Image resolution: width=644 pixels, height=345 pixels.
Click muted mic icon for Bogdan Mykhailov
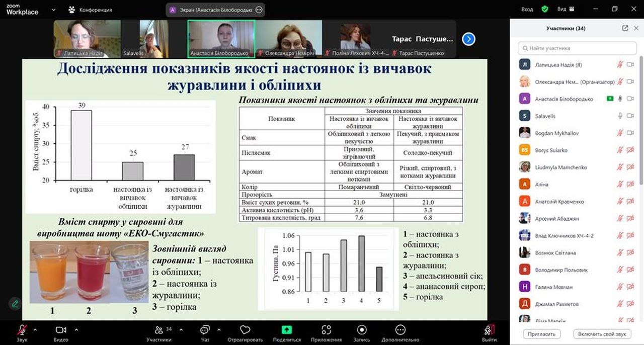point(620,133)
